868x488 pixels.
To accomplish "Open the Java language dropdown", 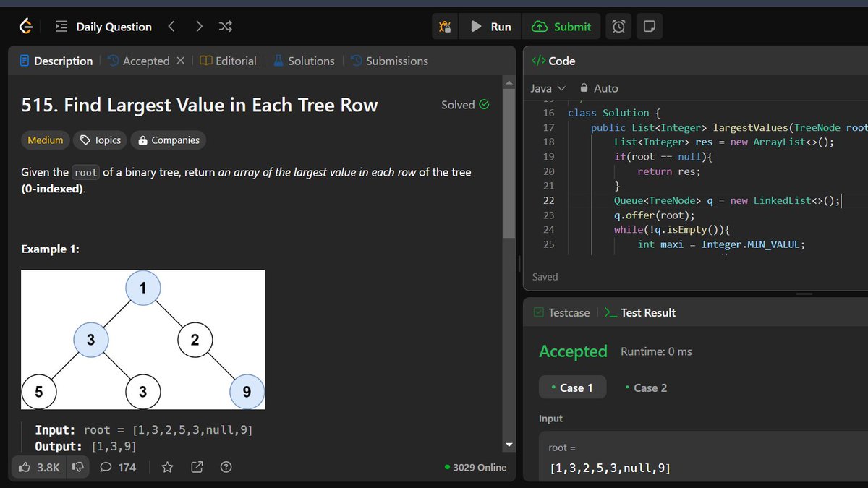I will pos(548,88).
